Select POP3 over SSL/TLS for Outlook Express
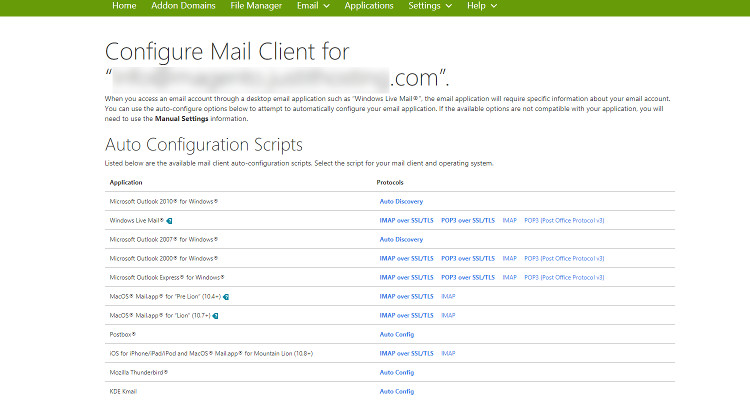The height and width of the screenshot is (400, 750). tap(468, 278)
